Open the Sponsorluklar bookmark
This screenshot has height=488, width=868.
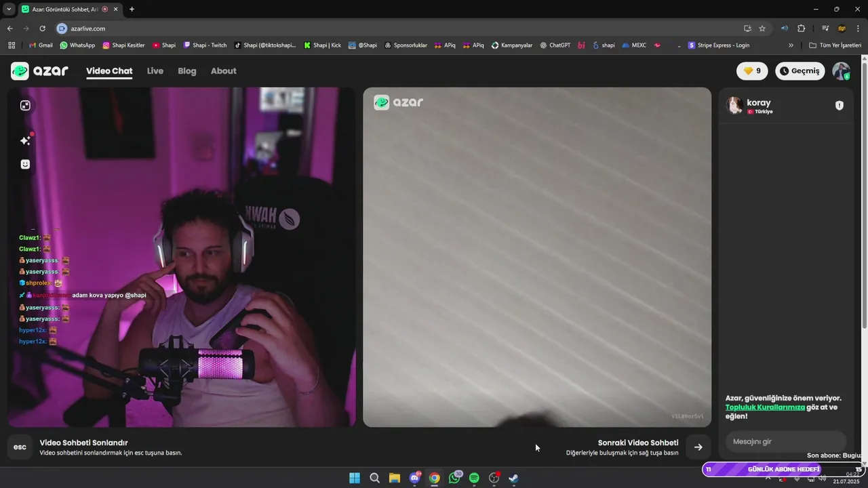click(406, 45)
